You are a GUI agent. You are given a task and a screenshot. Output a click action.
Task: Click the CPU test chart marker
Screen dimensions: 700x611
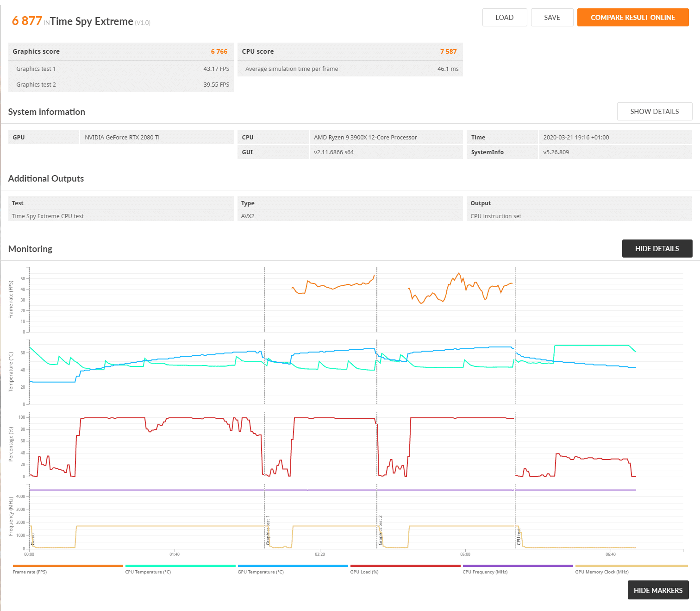(x=519, y=537)
